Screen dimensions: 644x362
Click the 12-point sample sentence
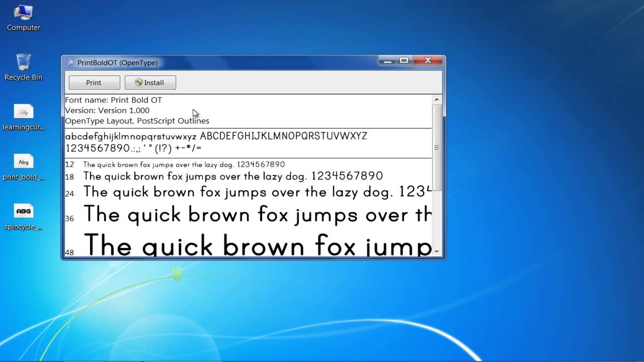pyautogui.click(x=184, y=164)
